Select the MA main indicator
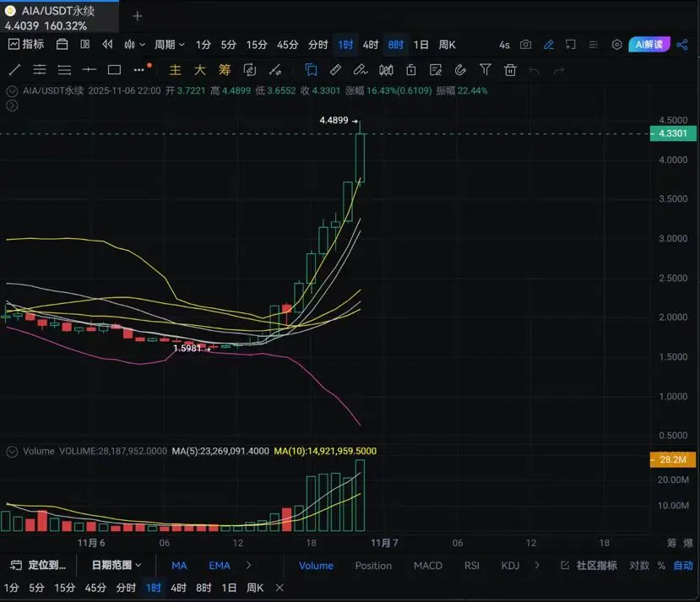The height and width of the screenshot is (602, 700). pyautogui.click(x=179, y=566)
